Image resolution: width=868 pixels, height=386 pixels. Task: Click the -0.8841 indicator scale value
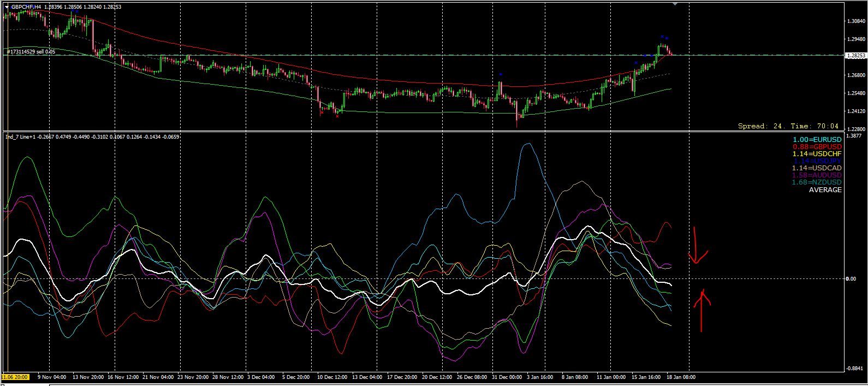(x=855, y=369)
